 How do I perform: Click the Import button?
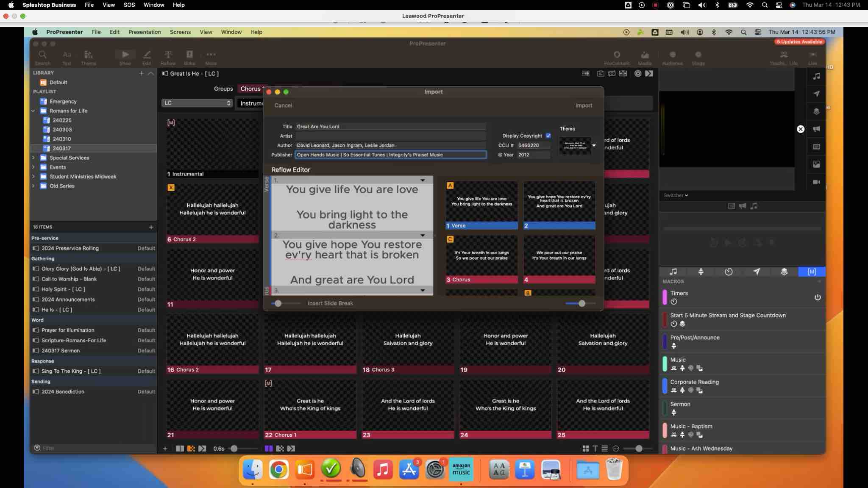pyautogui.click(x=583, y=105)
